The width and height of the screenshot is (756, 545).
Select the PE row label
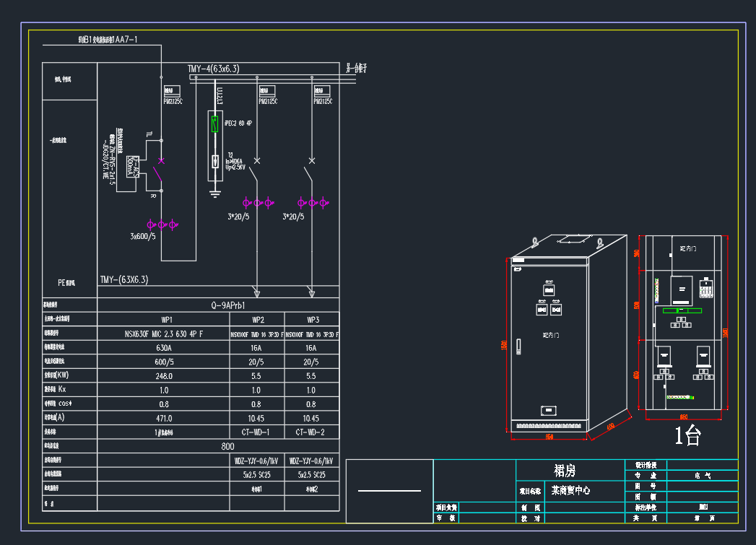click(66, 283)
